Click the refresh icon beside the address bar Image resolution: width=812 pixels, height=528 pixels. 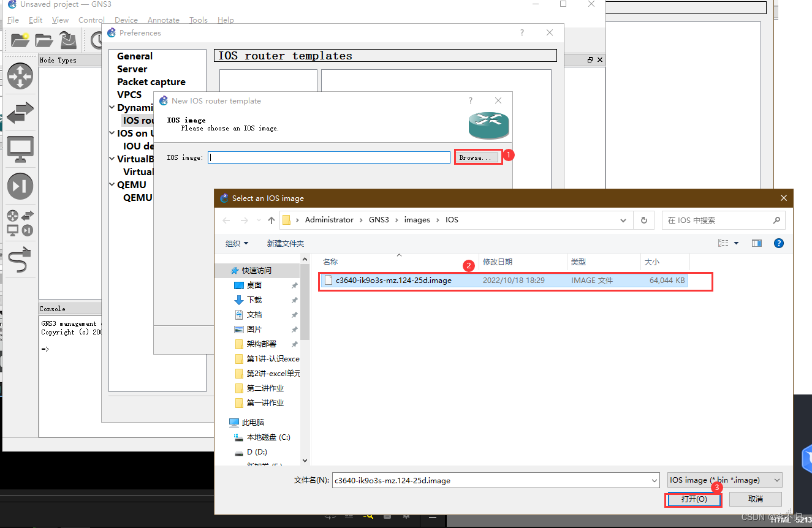coord(643,220)
